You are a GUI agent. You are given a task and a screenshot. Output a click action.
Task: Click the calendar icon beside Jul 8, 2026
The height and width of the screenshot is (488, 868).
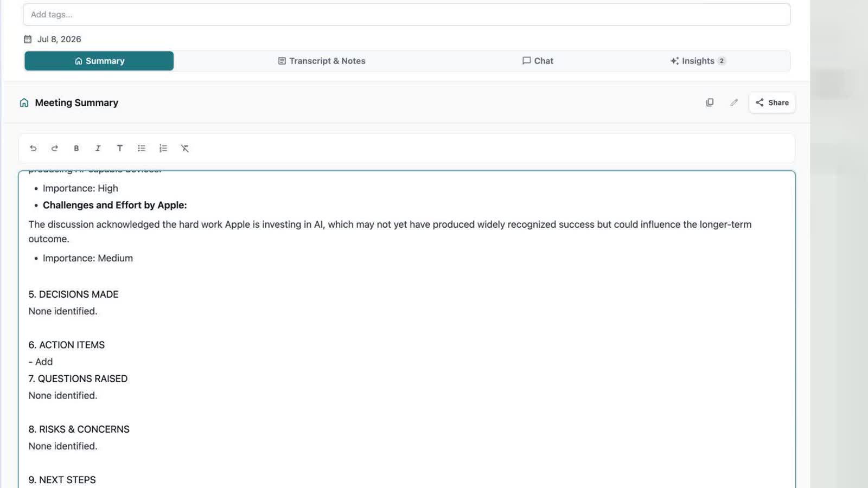pyautogui.click(x=28, y=39)
